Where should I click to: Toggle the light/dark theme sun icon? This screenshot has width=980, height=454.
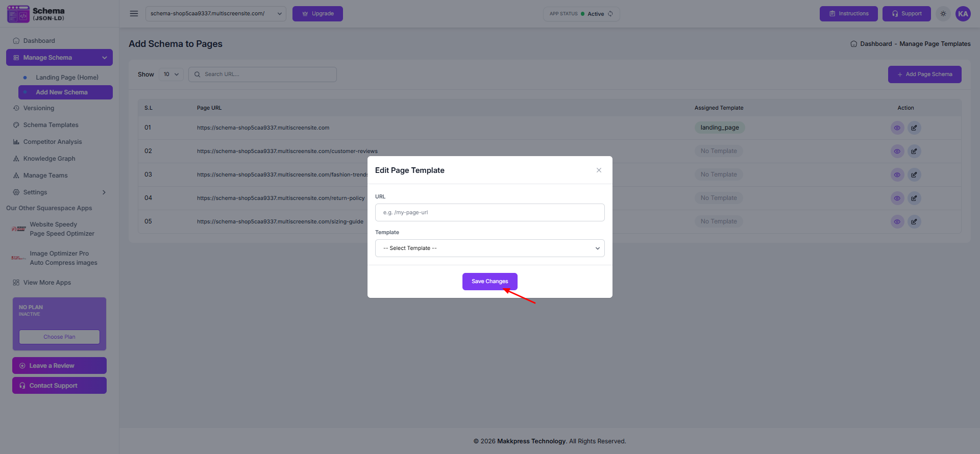pyautogui.click(x=943, y=14)
